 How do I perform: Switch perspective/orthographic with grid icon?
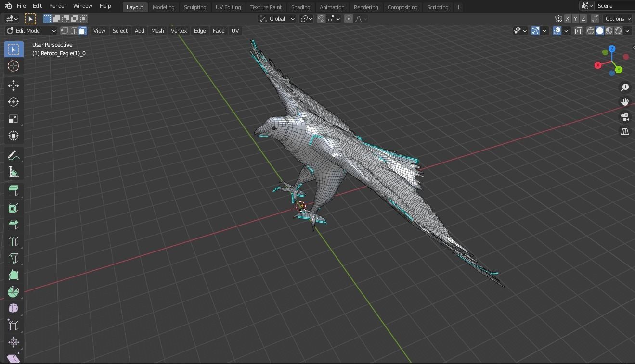point(625,131)
